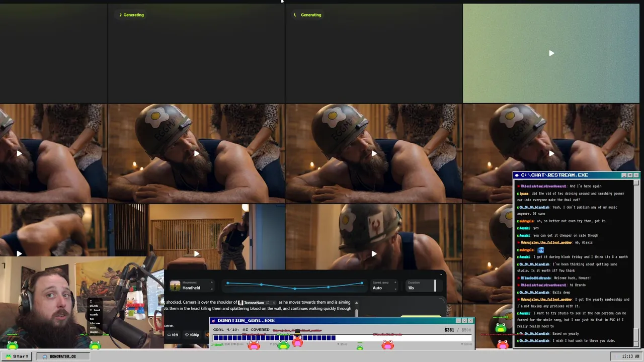Click derajalen_the_fallout_modder in 'wb, Alexis' message

pos(546,242)
